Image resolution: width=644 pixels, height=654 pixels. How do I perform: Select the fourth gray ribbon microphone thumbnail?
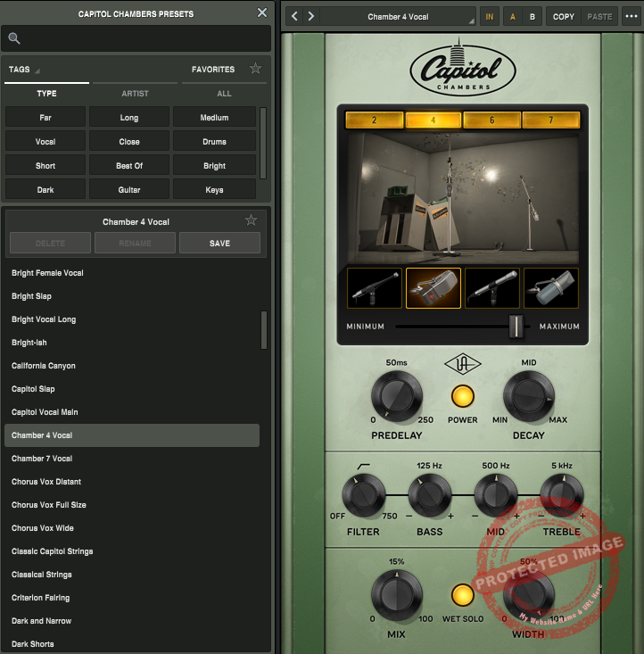click(x=551, y=288)
